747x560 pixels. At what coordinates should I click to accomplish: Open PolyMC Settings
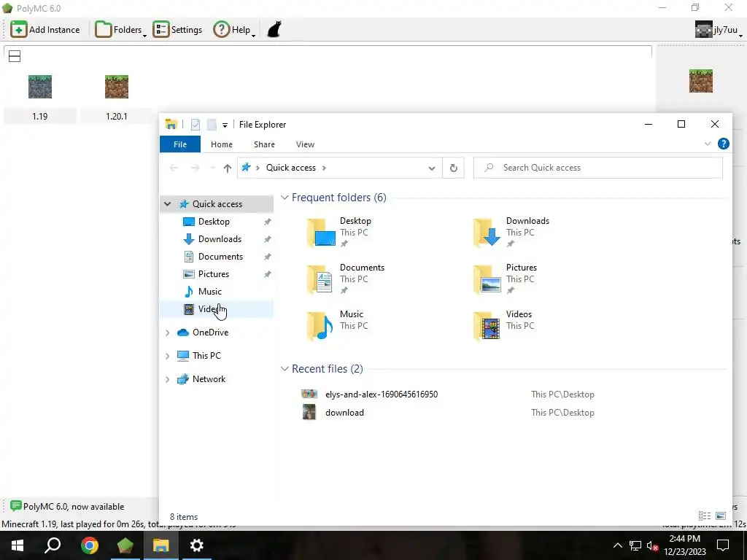(x=177, y=29)
